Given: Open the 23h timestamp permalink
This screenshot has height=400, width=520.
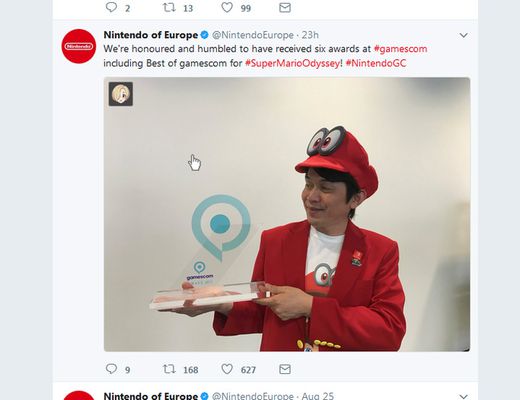Looking at the screenshot, I should (x=310, y=35).
